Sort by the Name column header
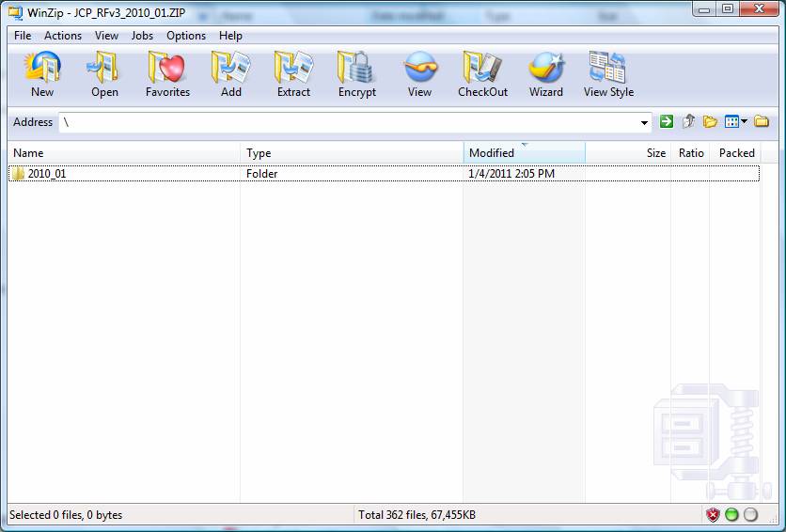The height and width of the screenshot is (532, 786). pos(124,153)
